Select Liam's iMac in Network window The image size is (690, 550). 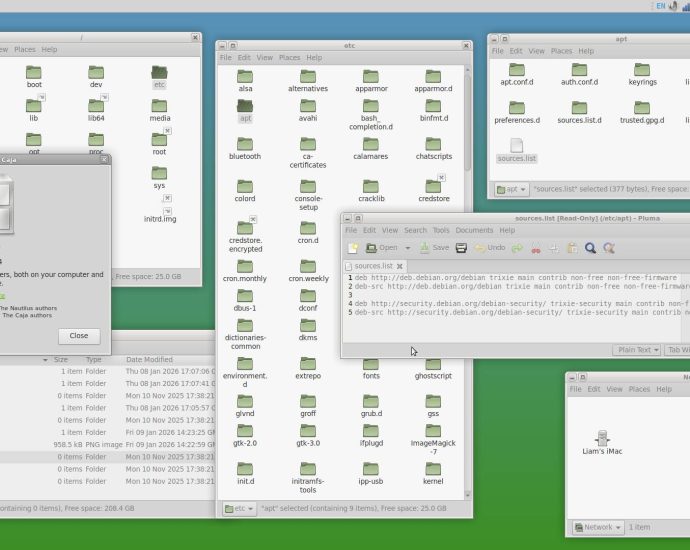[602, 443]
